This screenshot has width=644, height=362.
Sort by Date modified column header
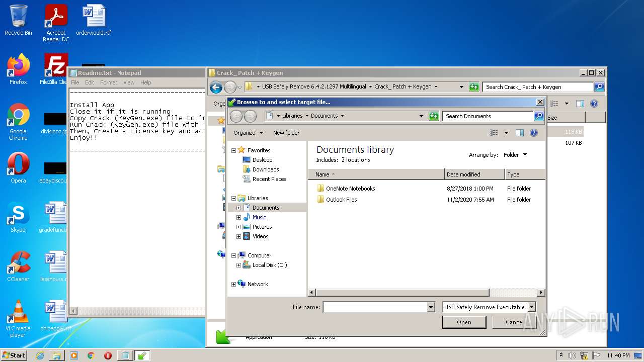point(474,174)
